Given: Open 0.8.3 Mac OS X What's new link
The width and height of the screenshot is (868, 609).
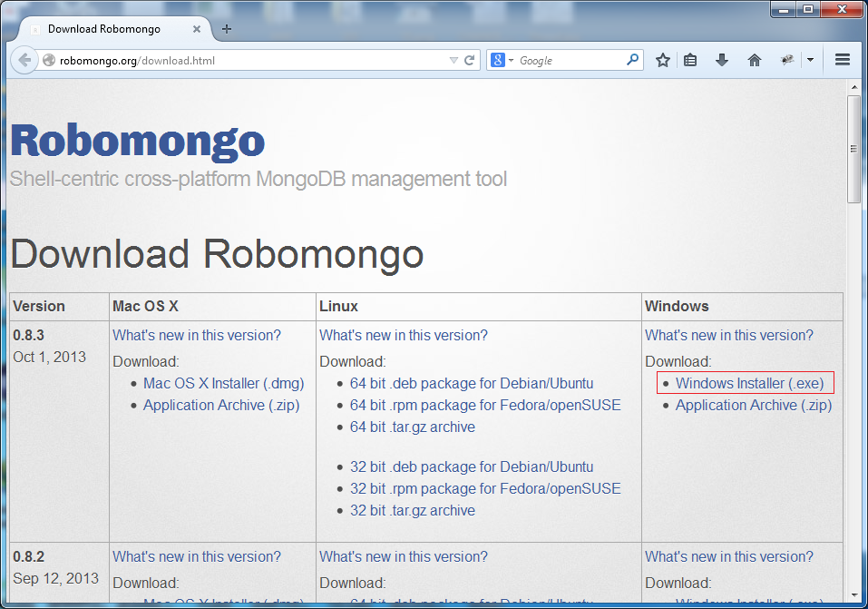Looking at the screenshot, I should click(x=197, y=335).
